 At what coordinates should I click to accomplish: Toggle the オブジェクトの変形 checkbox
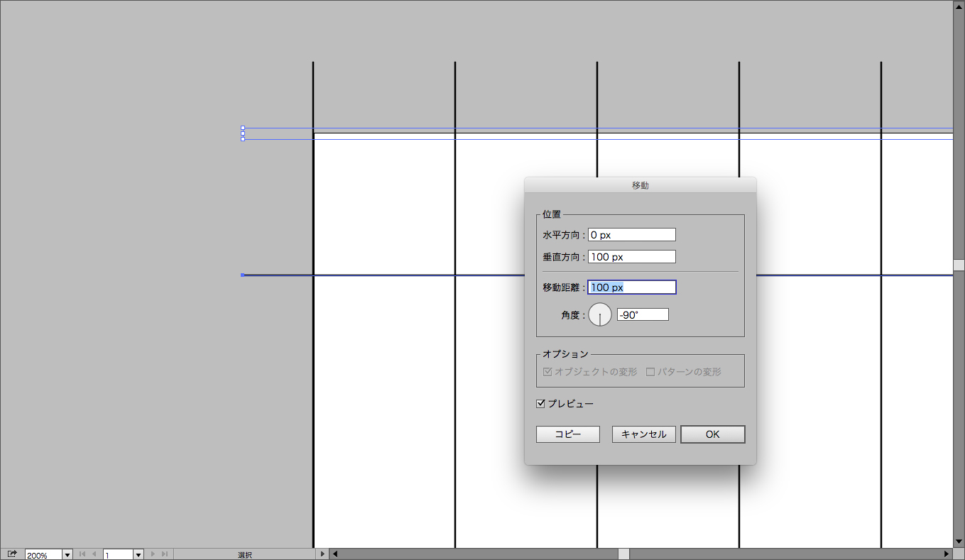(x=547, y=372)
